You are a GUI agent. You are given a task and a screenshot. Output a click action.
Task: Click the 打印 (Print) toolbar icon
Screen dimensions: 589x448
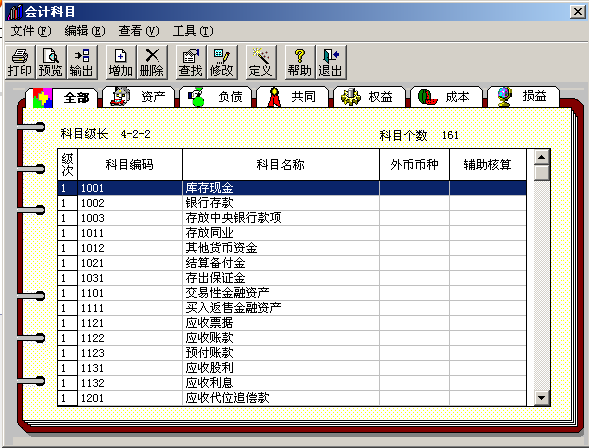20,62
